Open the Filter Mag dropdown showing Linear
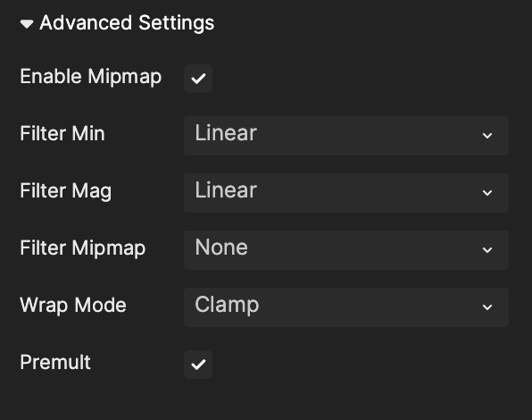 pos(346,193)
